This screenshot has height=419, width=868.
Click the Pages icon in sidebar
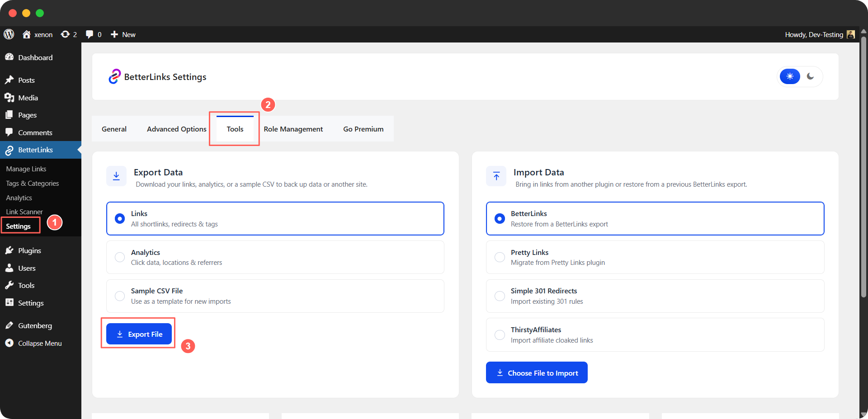tap(9, 115)
